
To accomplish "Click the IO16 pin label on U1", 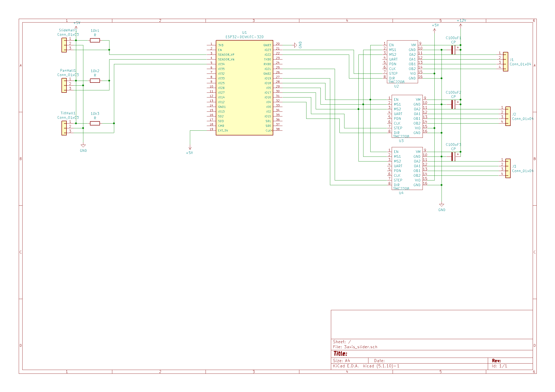I will click(268, 97).
